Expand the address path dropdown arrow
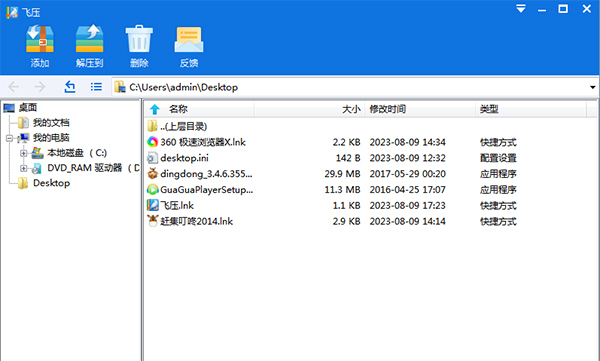The width and height of the screenshot is (600, 361). (x=592, y=87)
